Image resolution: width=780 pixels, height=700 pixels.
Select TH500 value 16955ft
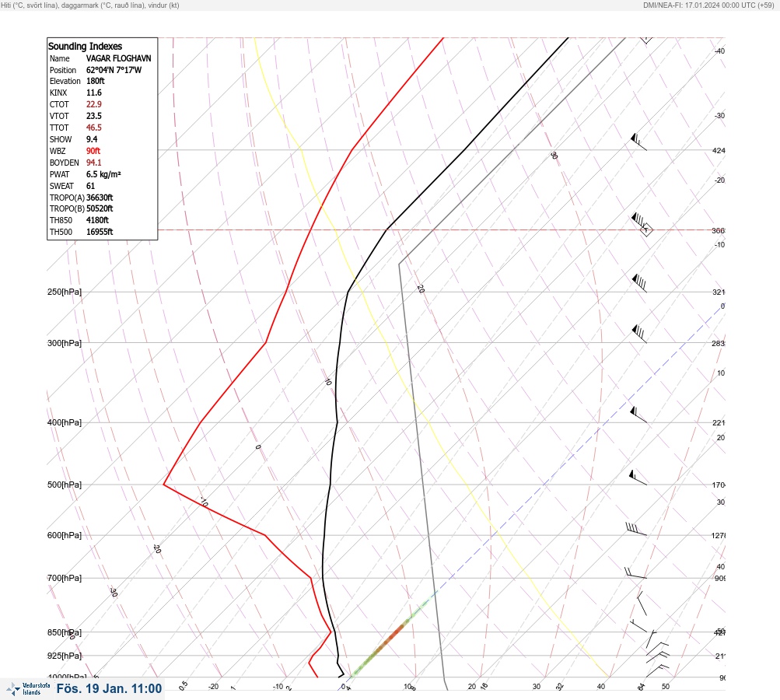point(100,232)
